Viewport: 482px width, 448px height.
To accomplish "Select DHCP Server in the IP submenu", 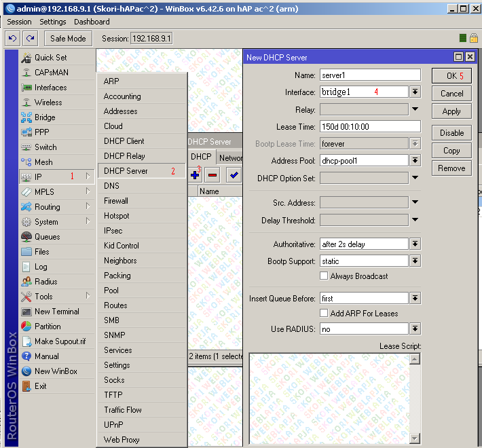I will point(126,171).
